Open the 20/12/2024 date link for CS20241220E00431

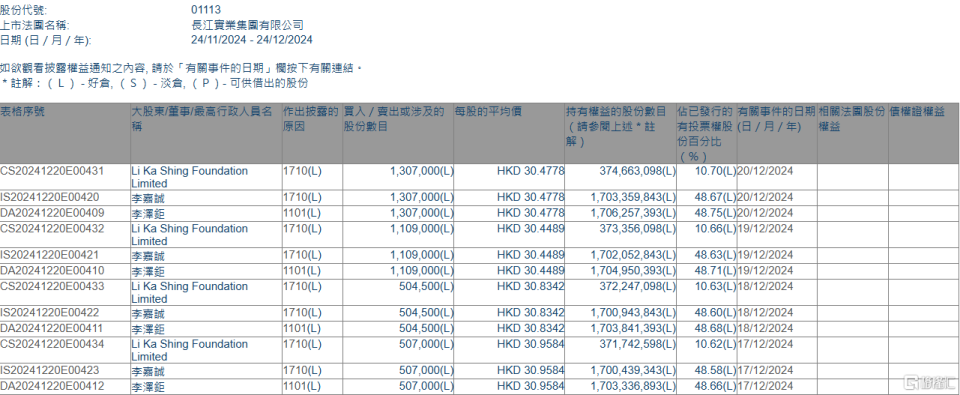[x=766, y=171]
